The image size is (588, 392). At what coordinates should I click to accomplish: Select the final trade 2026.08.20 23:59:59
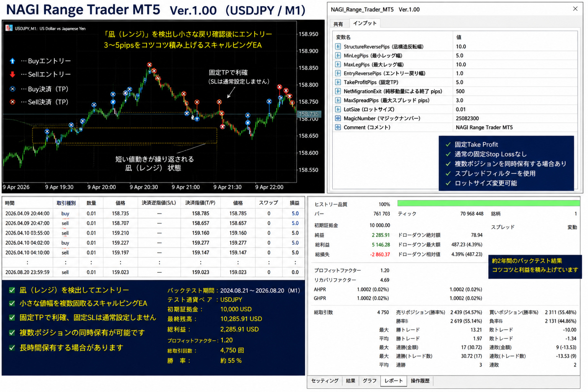coord(154,272)
